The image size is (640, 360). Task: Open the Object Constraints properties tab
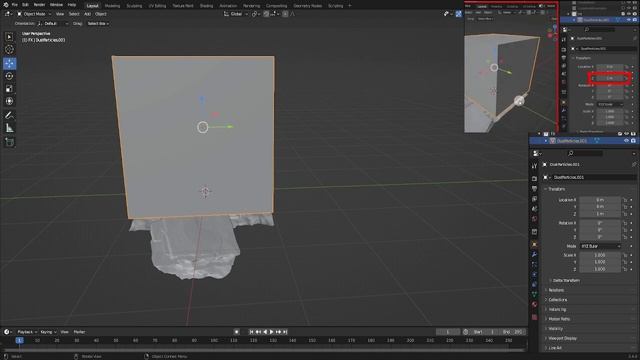click(534, 284)
